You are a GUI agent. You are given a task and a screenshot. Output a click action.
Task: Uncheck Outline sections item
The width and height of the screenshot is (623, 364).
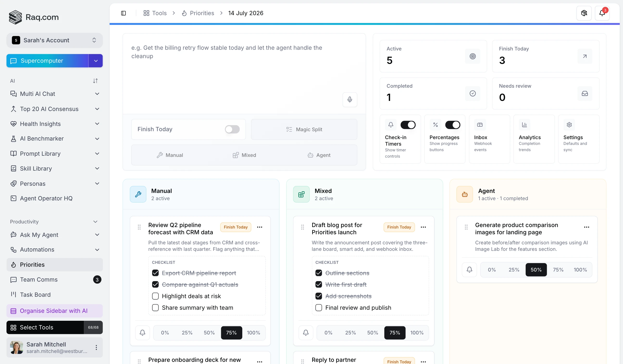point(319,273)
